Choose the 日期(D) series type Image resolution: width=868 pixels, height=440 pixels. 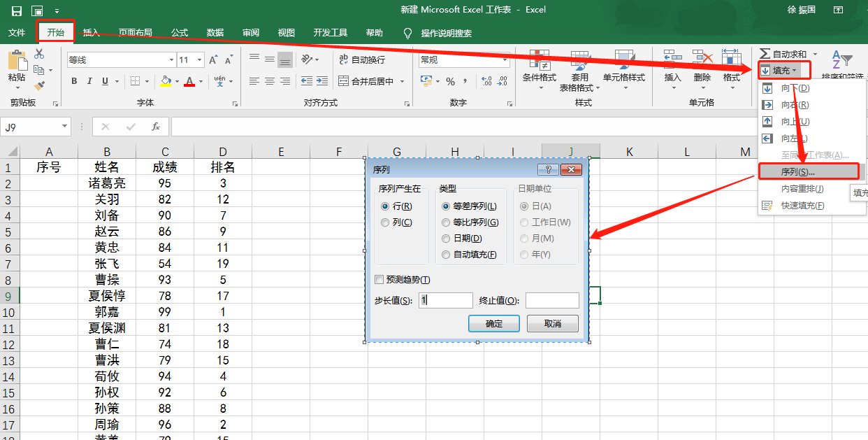pyautogui.click(x=446, y=239)
